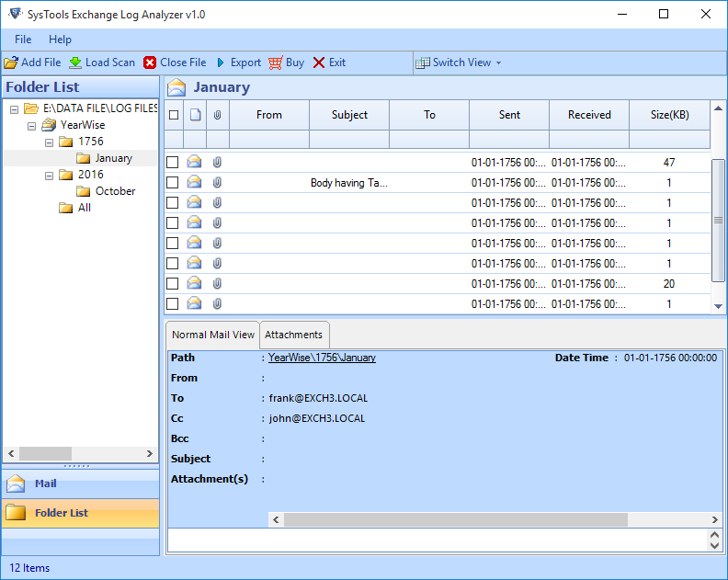
Task: Sort by the Received column header
Action: tap(589, 115)
